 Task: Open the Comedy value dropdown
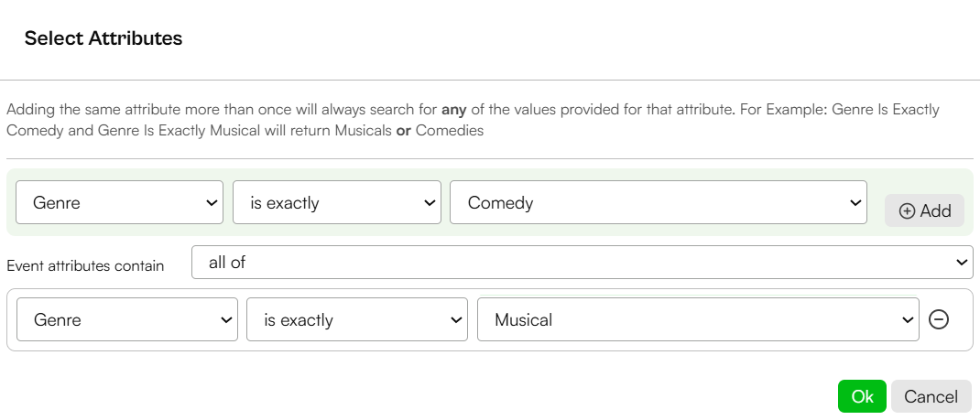click(x=659, y=202)
